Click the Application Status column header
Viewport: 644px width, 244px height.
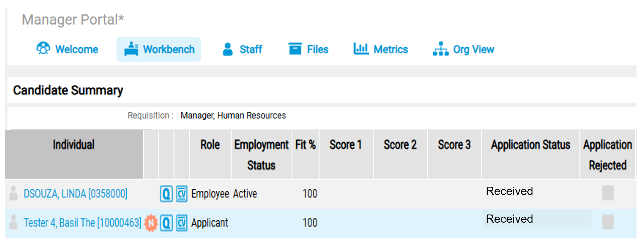tap(530, 145)
